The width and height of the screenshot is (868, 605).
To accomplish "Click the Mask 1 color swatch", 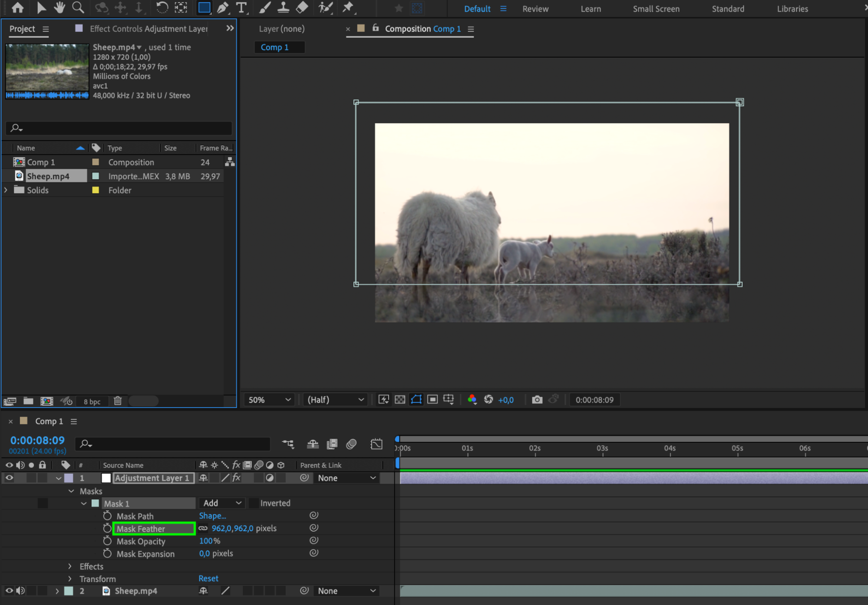I will 96,503.
